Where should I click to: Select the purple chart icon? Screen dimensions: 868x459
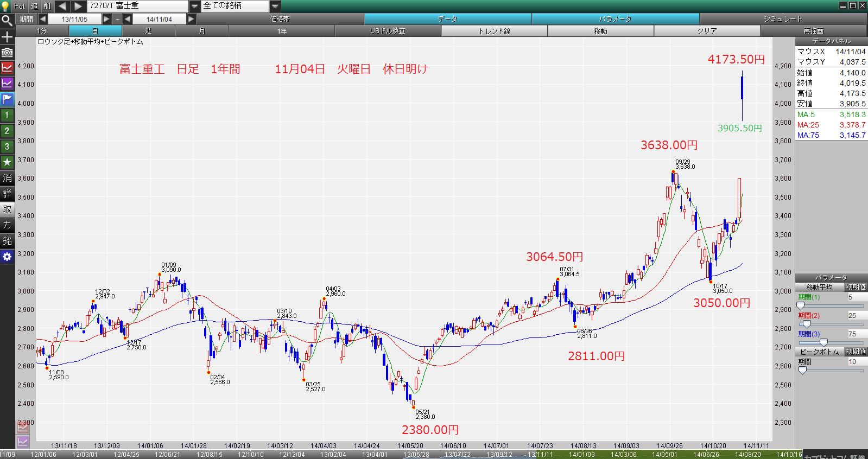(7, 84)
